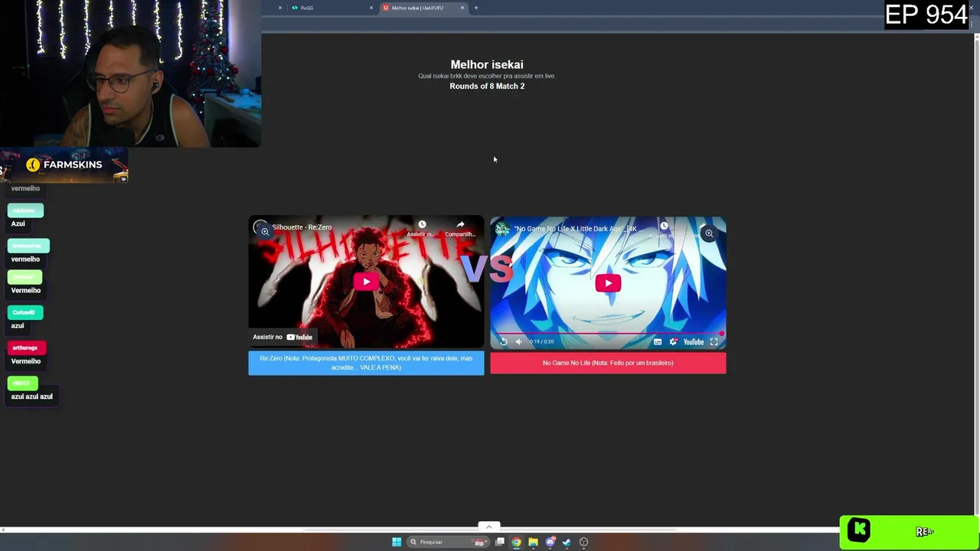The height and width of the screenshot is (551, 980).
Task: Open Discord from the taskbar
Action: point(550,542)
